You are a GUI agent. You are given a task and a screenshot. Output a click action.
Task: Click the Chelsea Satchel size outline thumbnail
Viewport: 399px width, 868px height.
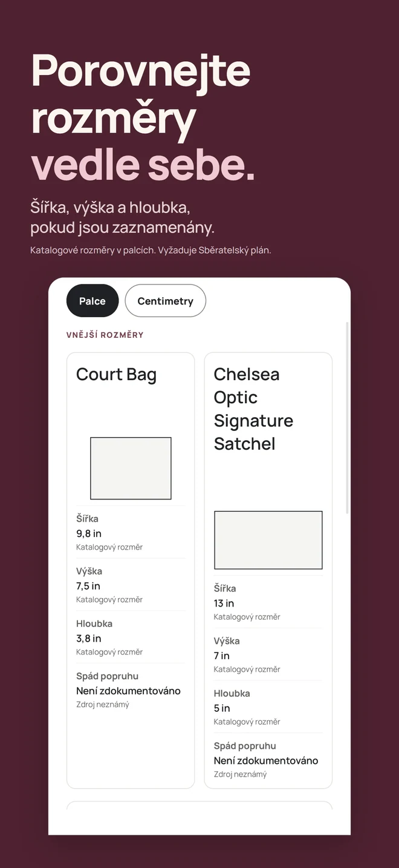[268, 540]
